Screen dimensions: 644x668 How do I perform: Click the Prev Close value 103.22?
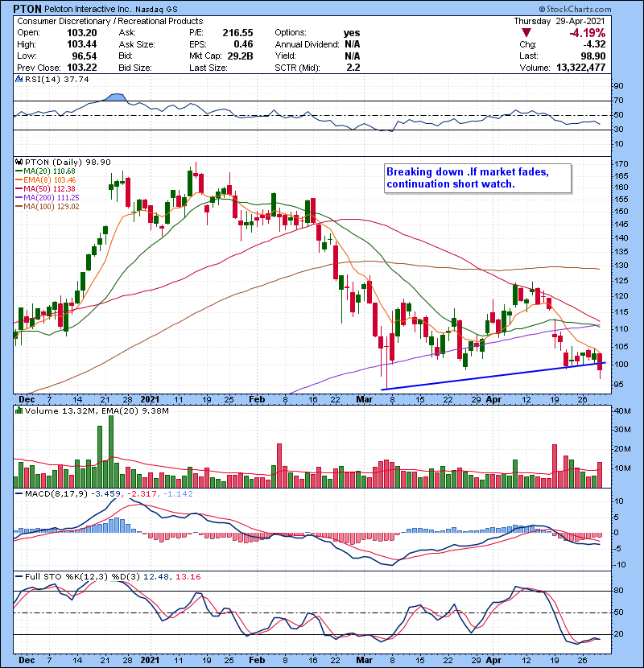82,68
